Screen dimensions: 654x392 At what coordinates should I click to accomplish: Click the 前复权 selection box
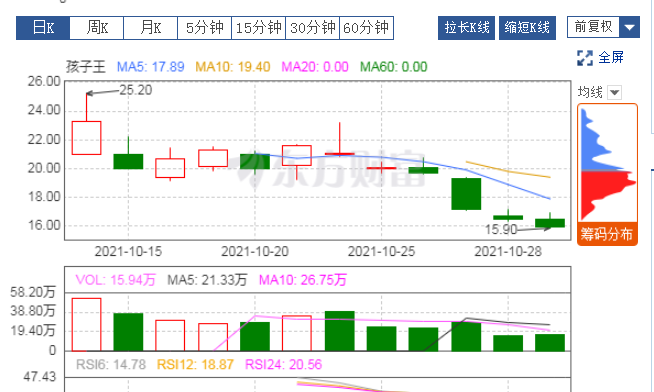[x=593, y=28]
